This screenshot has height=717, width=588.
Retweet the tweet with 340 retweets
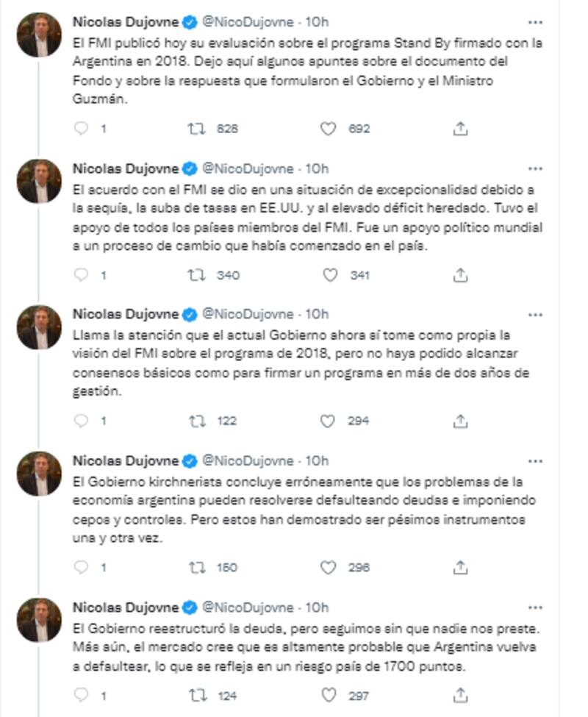[196, 275]
